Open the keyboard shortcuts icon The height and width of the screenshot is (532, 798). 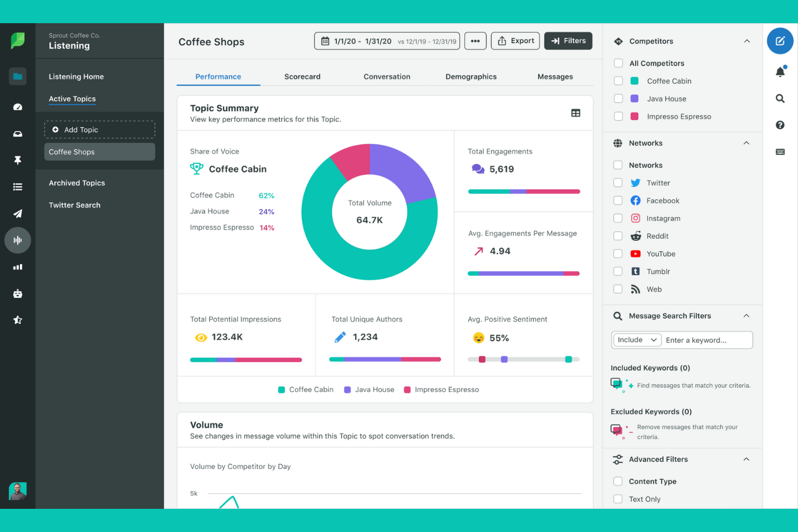780,151
